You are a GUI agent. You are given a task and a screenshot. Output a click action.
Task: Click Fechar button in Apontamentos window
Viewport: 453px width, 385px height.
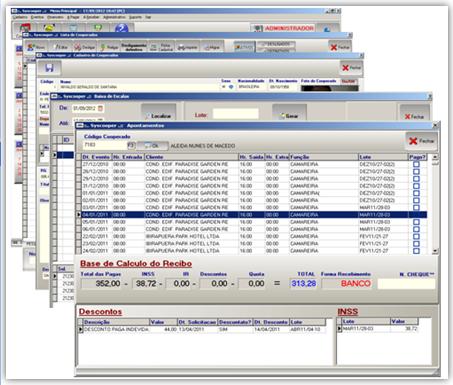pyautogui.click(x=421, y=141)
